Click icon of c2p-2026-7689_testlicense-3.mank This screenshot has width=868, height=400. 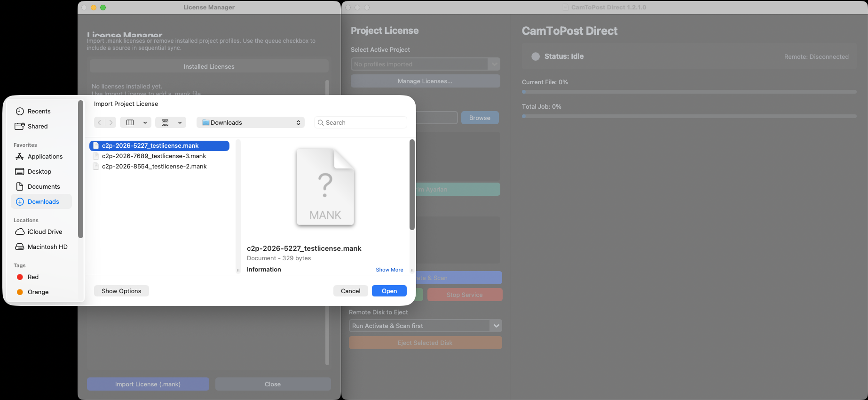96,156
